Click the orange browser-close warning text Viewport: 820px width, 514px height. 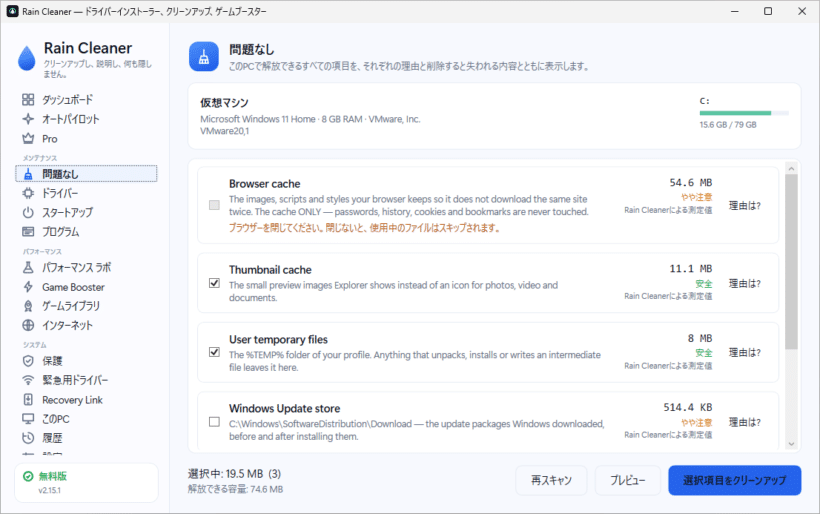[364, 228]
